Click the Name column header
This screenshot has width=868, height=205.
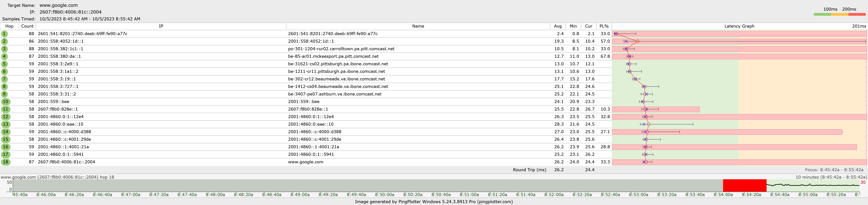click(x=418, y=26)
